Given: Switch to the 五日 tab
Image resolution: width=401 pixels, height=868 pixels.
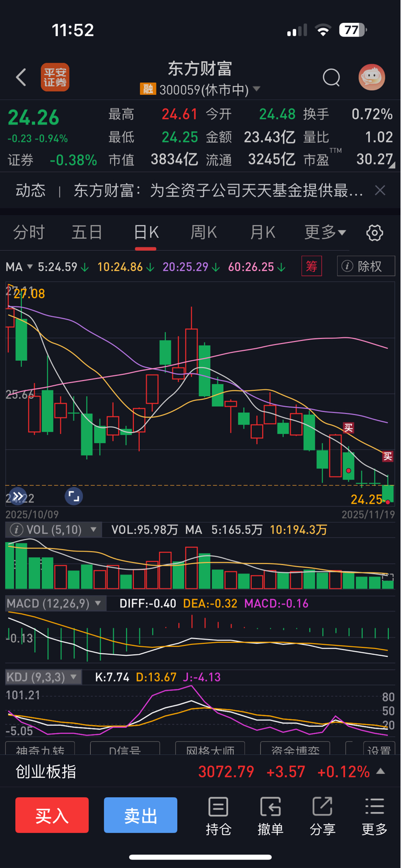Looking at the screenshot, I should 87,232.
